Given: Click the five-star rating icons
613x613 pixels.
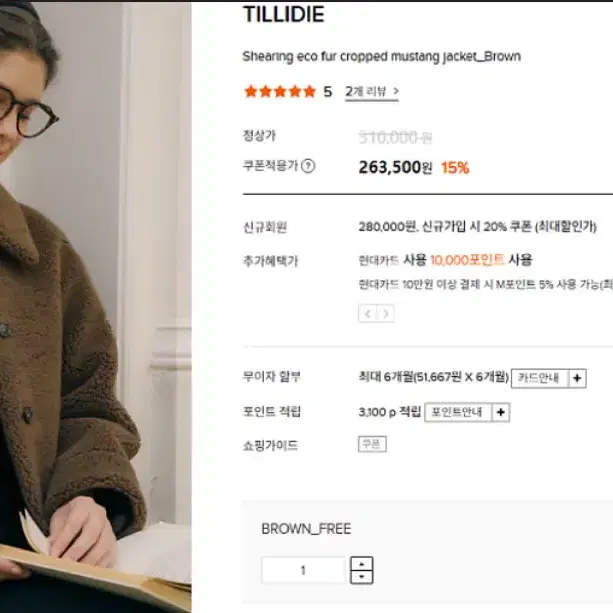Looking at the screenshot, I should click(x=280, y=91).
